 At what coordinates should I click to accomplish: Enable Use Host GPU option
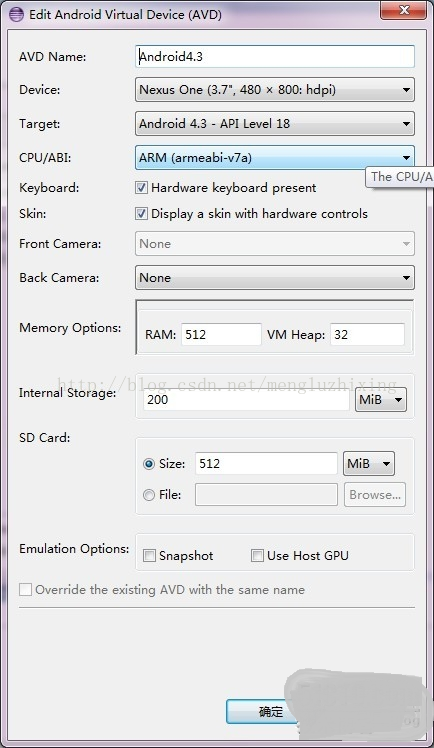tap(257, 555)
